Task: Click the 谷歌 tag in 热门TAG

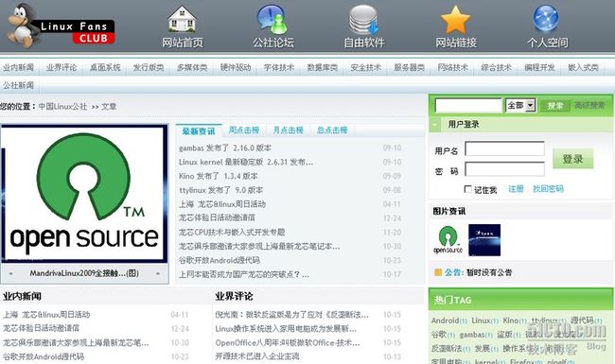Action: [439, 335]
